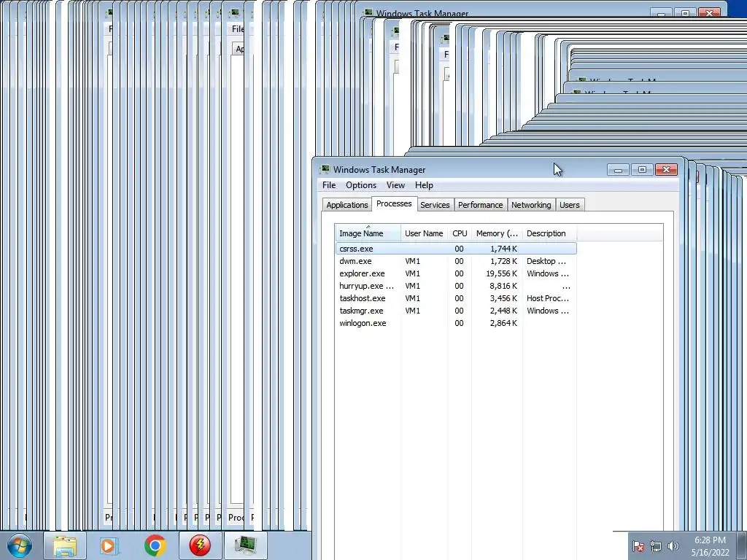
Task: Click the volume speaker tray icon
Action: click(x=673, y=546)
